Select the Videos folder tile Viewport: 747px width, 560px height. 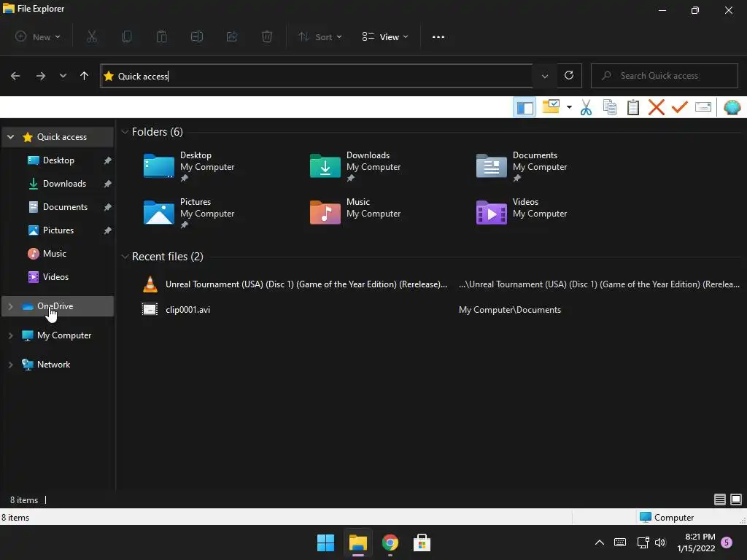tap(522, 213)
